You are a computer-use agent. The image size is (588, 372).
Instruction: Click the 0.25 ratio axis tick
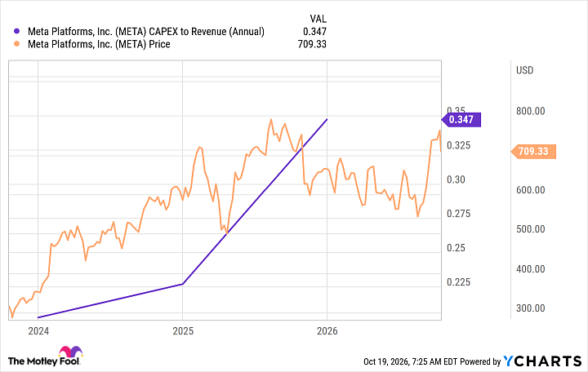pos(456,248)
